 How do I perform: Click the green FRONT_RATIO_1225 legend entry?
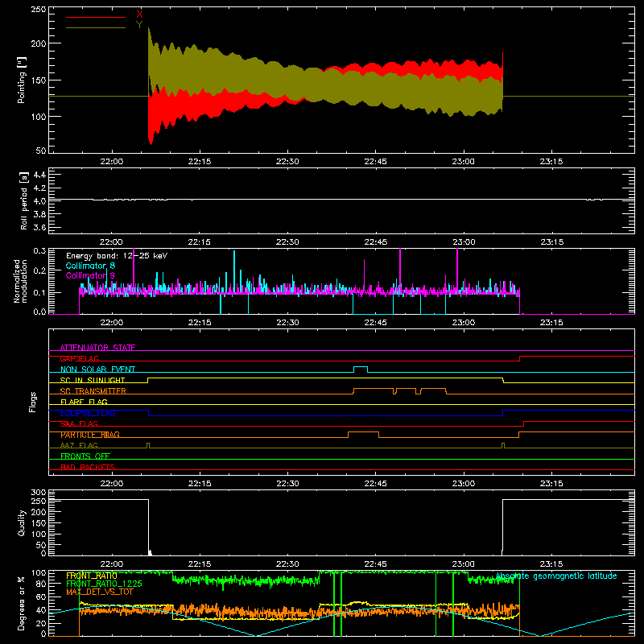coord(104,584)
